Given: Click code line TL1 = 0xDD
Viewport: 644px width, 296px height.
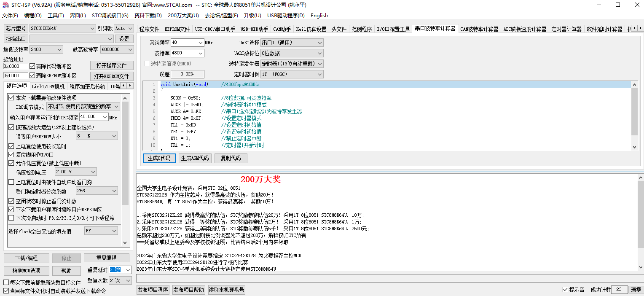Looking at the screenshot, I should coord(184,125).
